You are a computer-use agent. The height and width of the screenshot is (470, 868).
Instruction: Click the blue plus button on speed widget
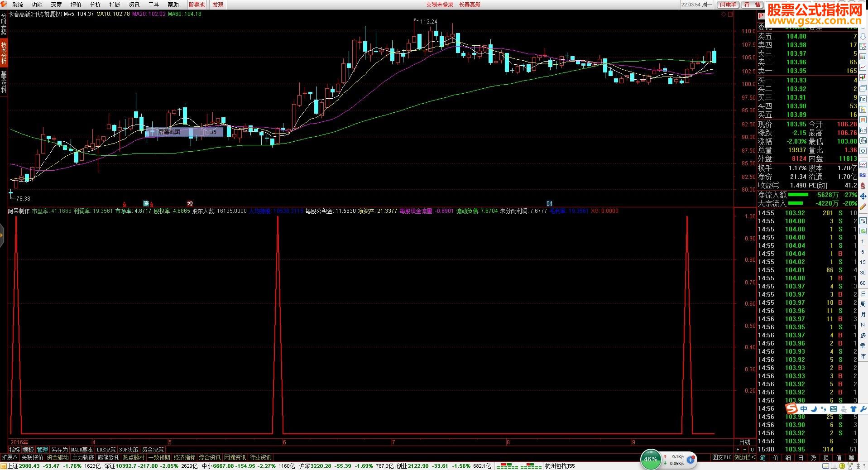pyautogui.click(x=691, y=460)
